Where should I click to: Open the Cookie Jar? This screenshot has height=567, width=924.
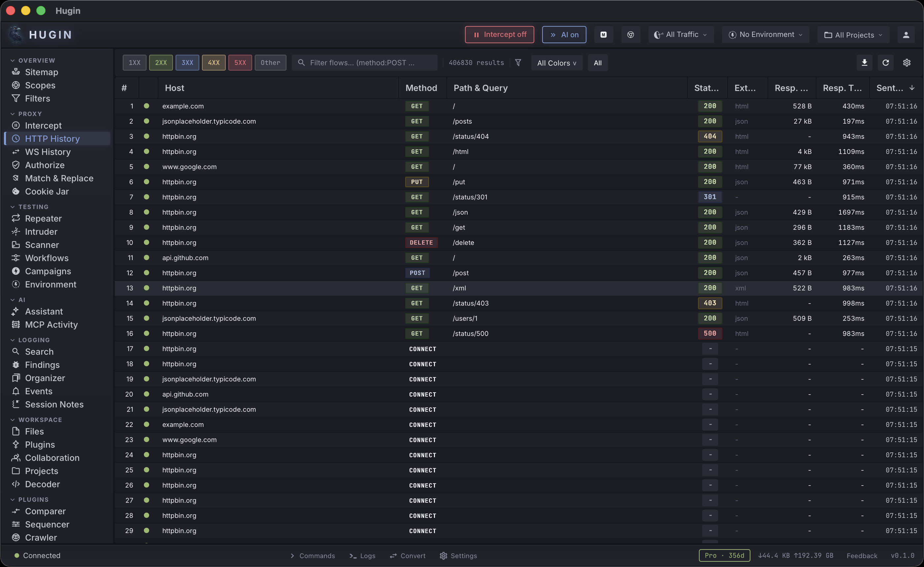pyautogui.click(x=47, y=191)
